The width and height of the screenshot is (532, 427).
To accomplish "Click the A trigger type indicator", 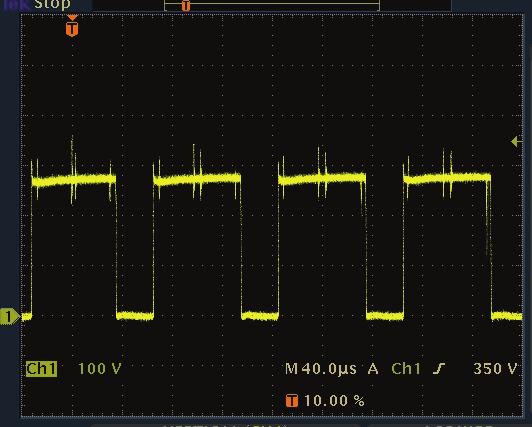I will point(373,369).
